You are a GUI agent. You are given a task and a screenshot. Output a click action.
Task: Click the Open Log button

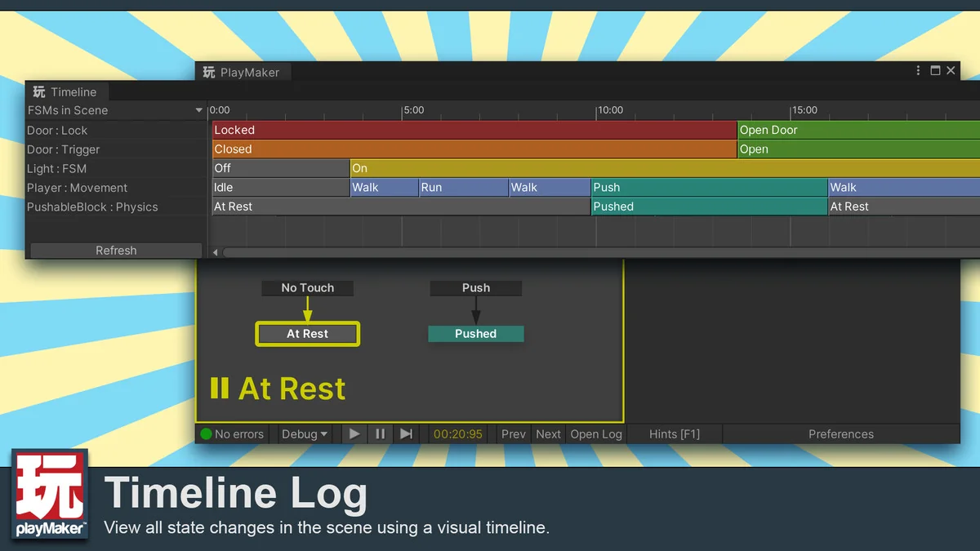click(596, 434)
